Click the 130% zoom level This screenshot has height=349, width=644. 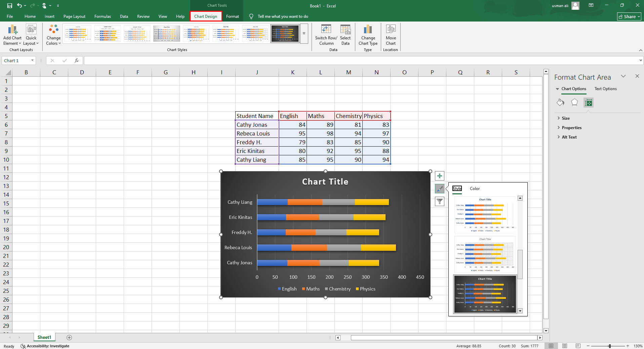(x=638, y=346)
